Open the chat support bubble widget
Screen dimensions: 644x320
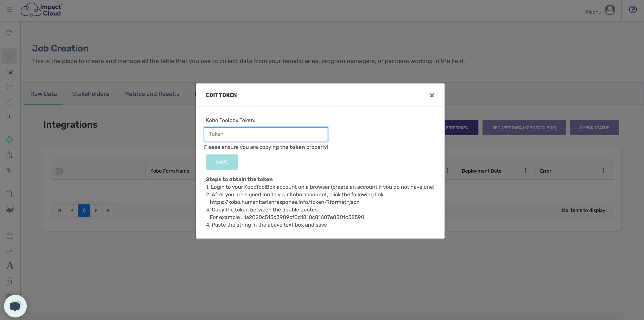[15, 306]
